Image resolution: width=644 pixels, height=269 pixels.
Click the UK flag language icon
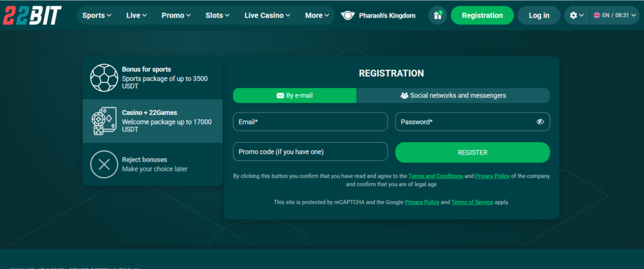pos(597,16)
